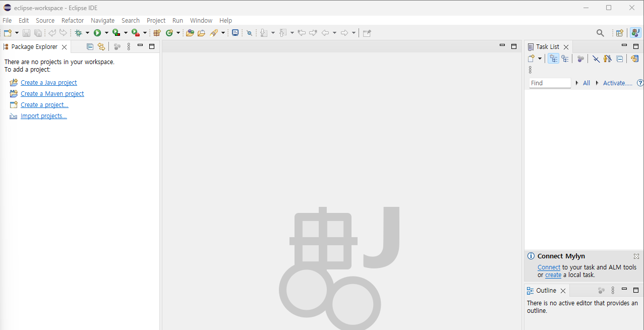The width and height of the screenshot is (644, 330).
Task: Click the green Run play icon
Action: pyautogui.click(x=97, y=33)
